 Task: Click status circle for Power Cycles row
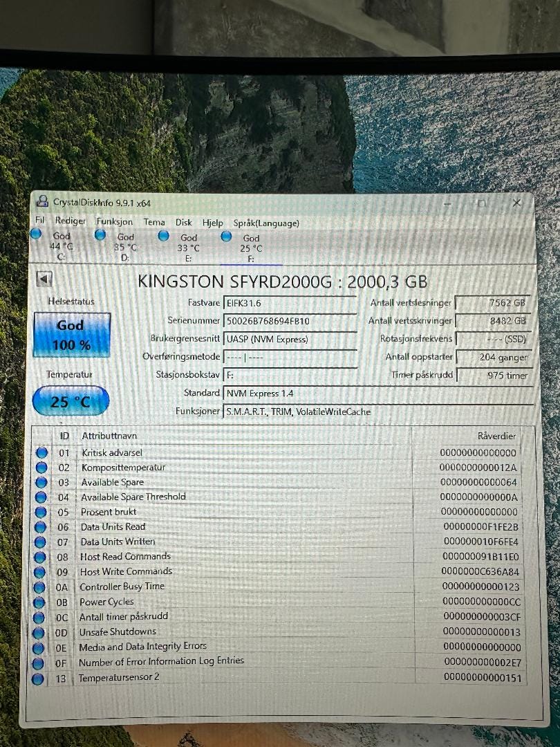(39, 602)
